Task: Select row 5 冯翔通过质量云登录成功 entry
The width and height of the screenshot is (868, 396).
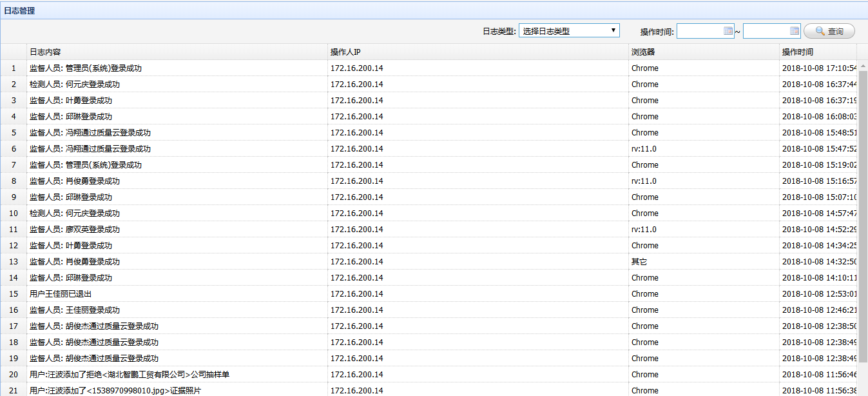Action: (90, 133)
